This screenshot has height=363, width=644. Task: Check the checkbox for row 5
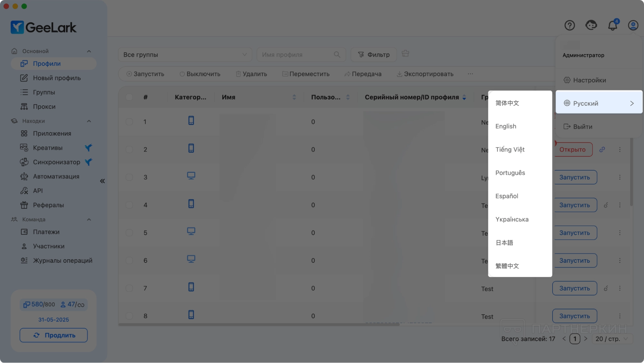pos(129,233)
